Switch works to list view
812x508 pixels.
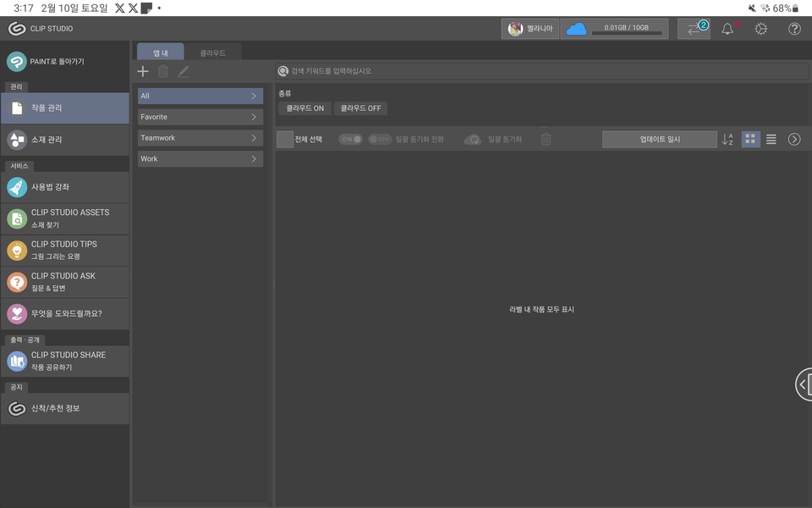coord(771,139)
